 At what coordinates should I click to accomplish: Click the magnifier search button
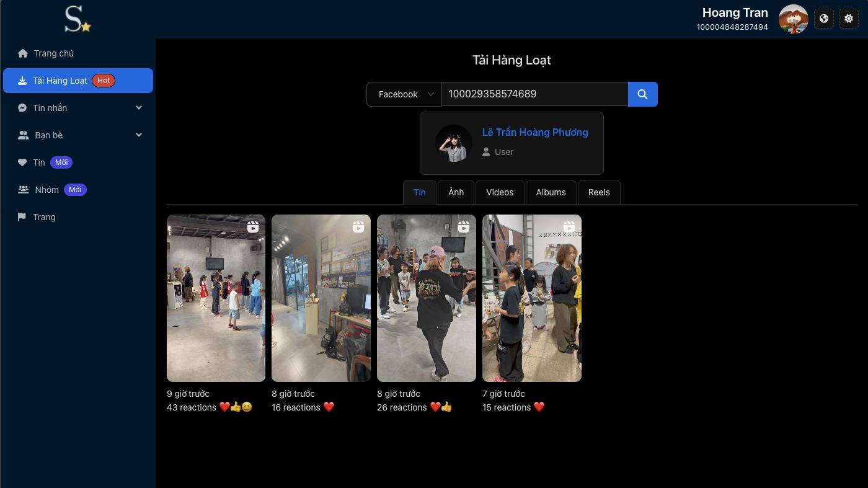click(x=642, y=94)
